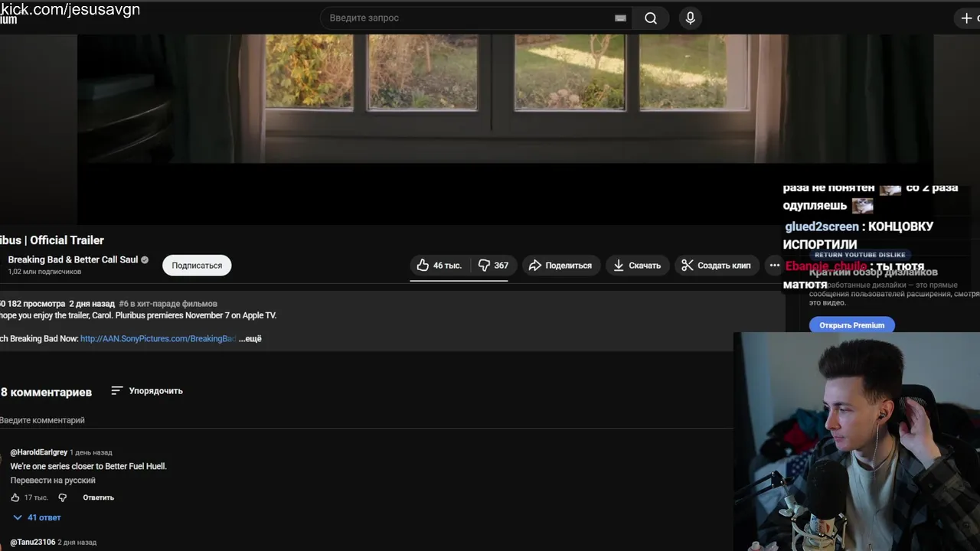This screenshot has height=551, width=980.
Task: Click the 1,02 млн подписчиков count
Action: [44, 272]
